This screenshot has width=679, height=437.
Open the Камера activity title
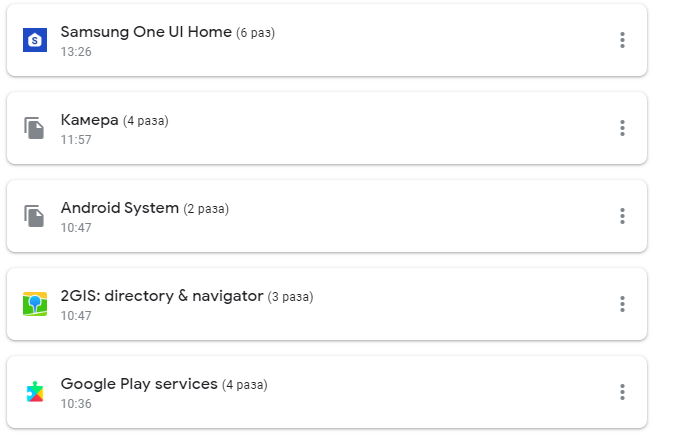[x=90, y=120]
